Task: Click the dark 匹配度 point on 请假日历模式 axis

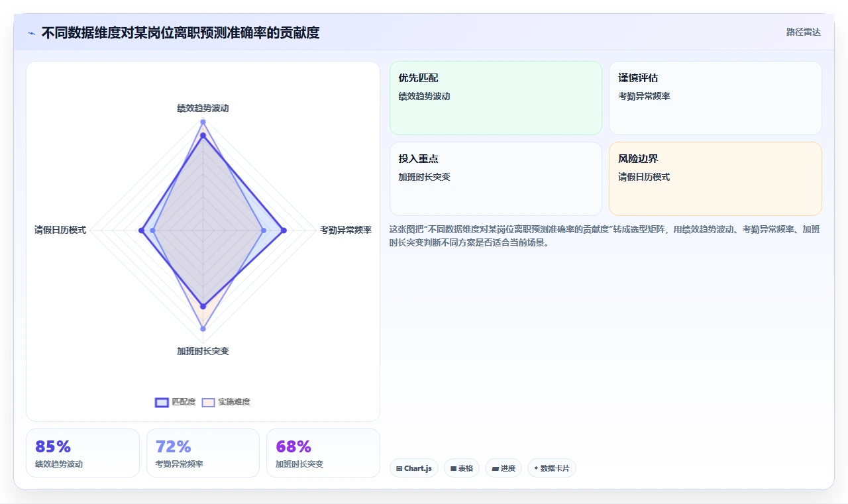Action: 141,230
